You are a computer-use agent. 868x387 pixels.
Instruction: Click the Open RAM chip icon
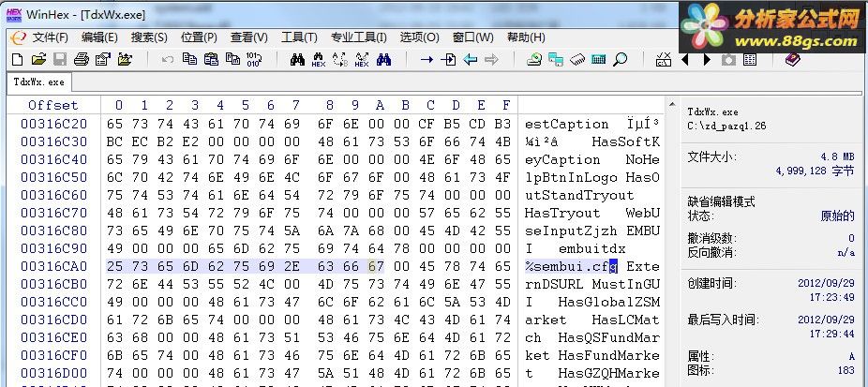[576, 59]
